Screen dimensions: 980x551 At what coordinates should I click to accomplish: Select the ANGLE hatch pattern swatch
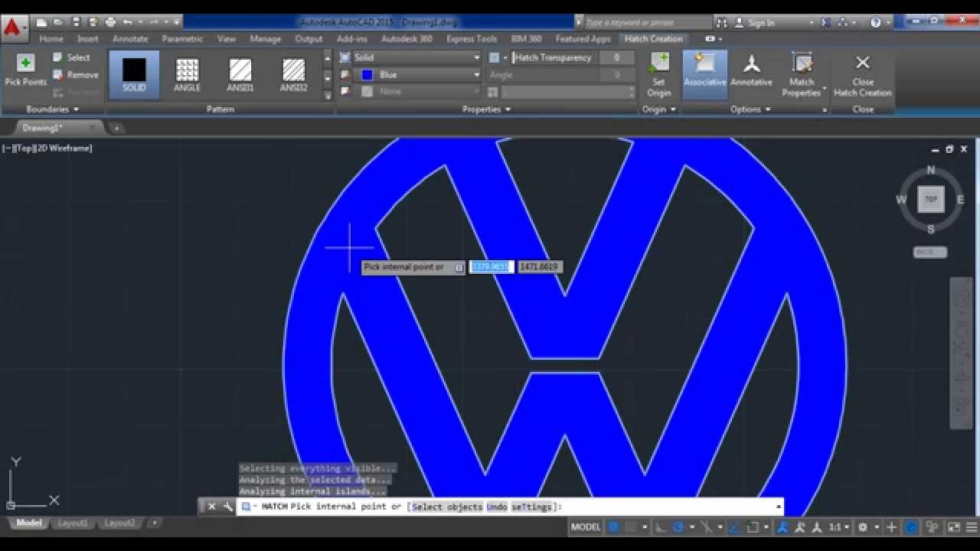click(187, 74)
